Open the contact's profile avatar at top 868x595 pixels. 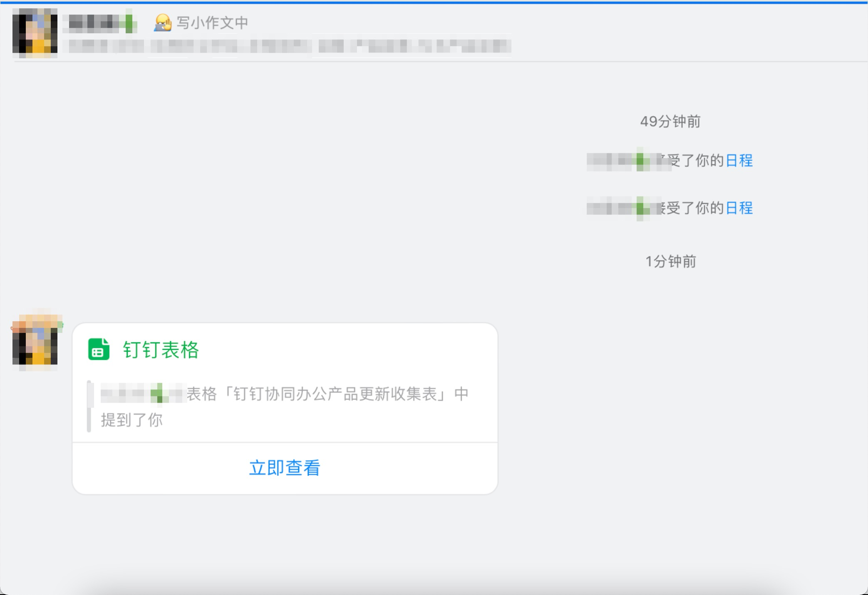(x=35, y=31)
